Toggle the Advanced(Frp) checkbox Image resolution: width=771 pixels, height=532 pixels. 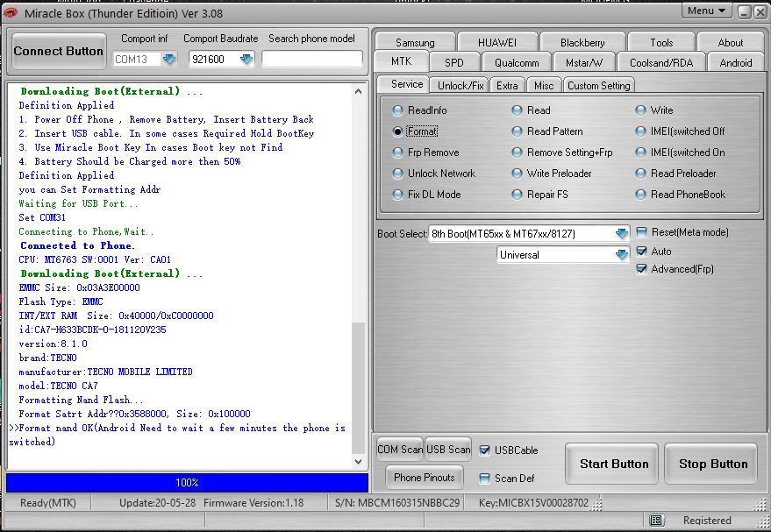coord(642,269)
